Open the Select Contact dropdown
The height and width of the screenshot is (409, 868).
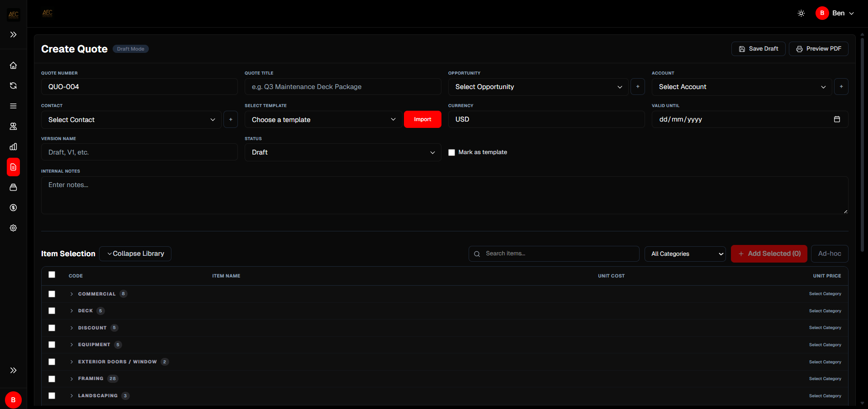(131, 120)
